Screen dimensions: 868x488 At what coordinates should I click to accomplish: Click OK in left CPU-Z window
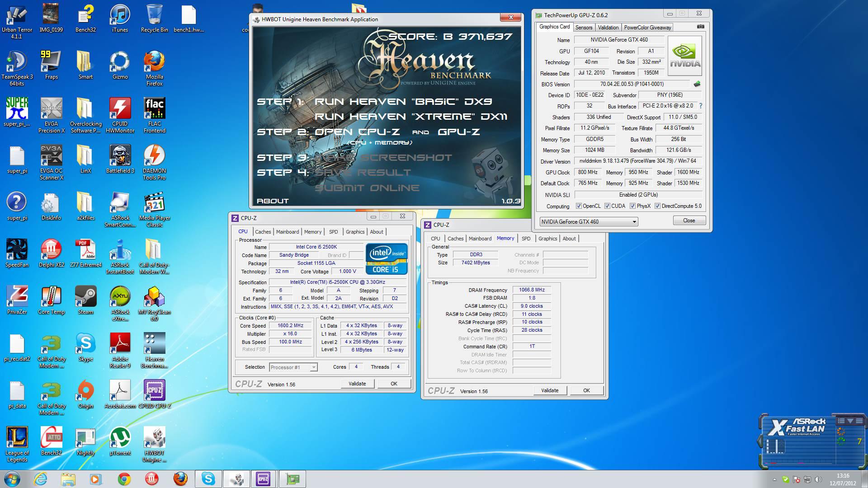coord(394,384)
